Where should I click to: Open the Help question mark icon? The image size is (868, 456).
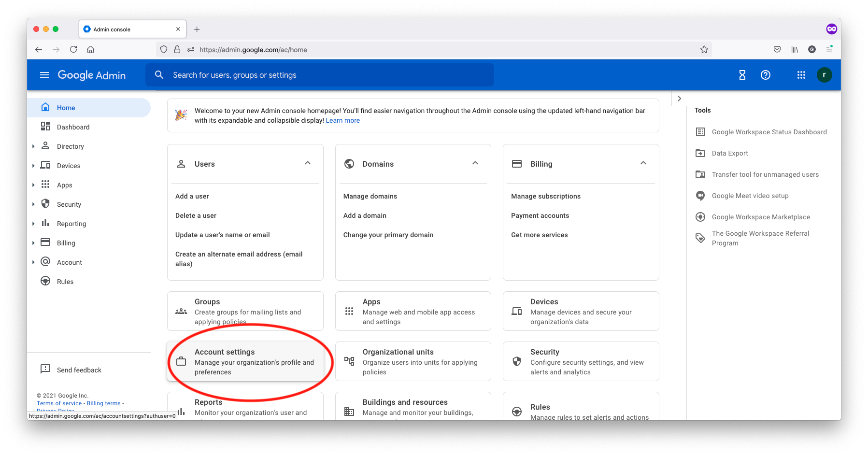click(766, 75)
